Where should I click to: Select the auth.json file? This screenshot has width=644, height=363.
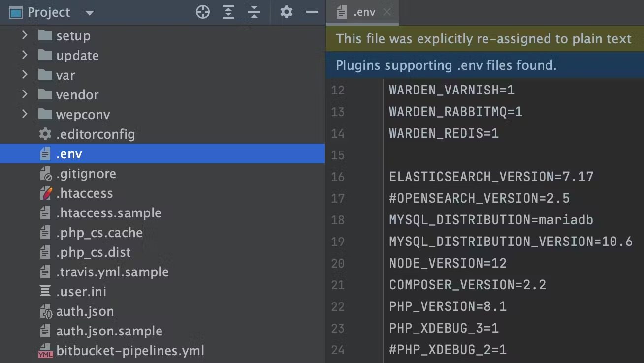(x=85, y=311)
